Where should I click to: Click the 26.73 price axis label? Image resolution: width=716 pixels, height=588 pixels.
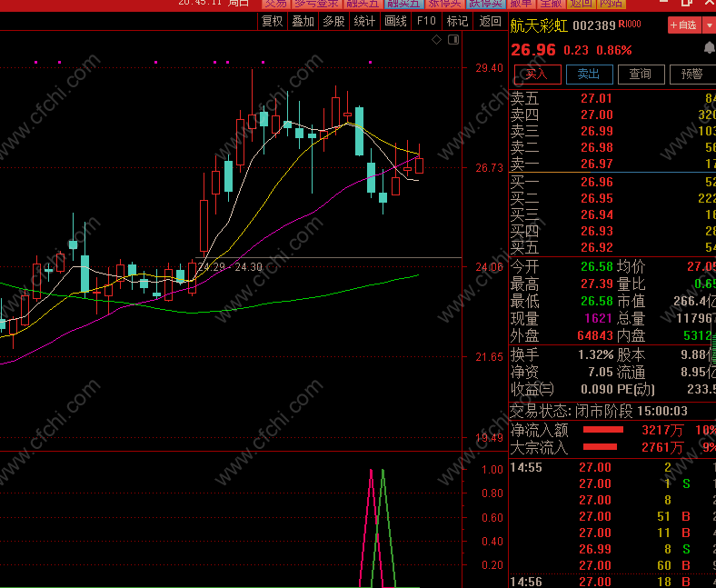[x=490, y=167]
